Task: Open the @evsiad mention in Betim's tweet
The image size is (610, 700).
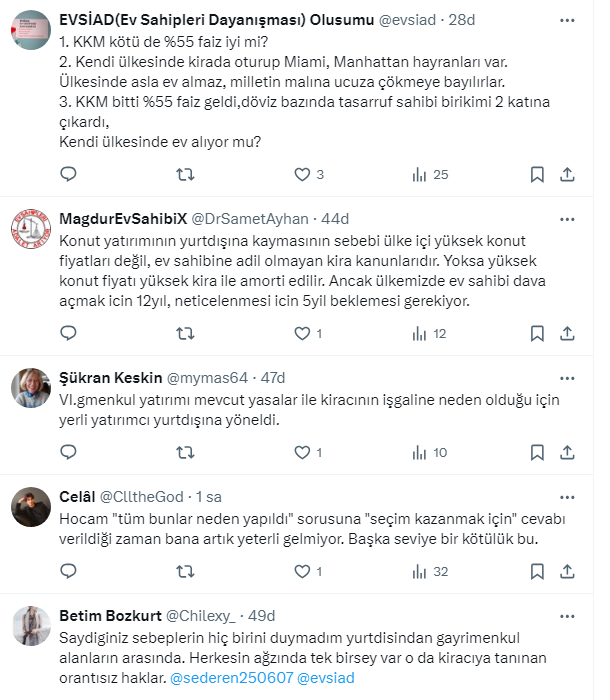Action: coord(327,678)
